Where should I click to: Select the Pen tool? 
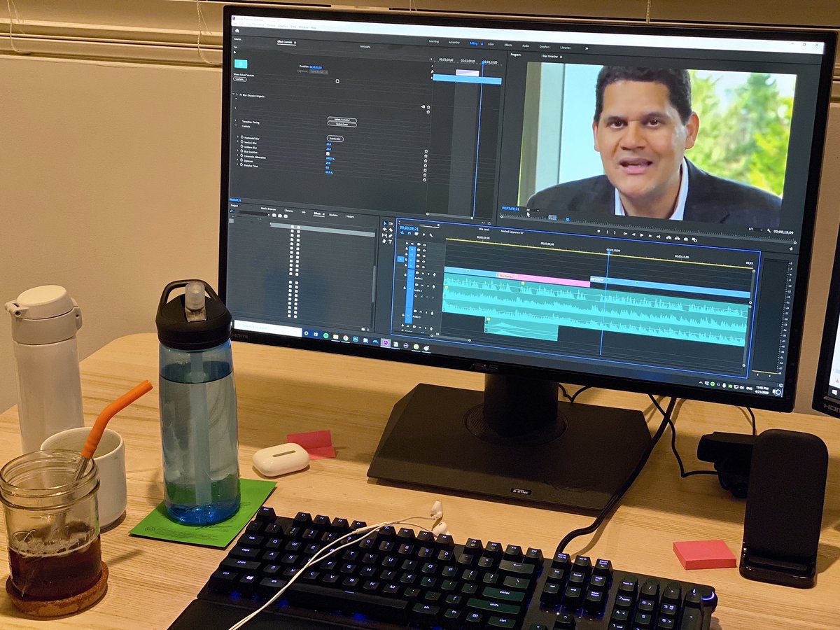(x=391, y=236)
